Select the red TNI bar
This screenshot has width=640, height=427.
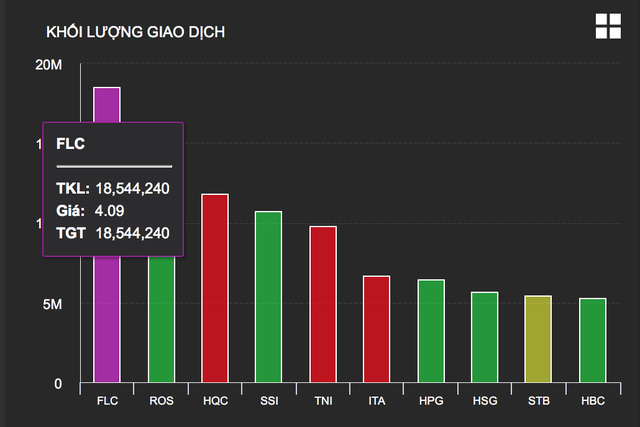(x=323, y=305)
